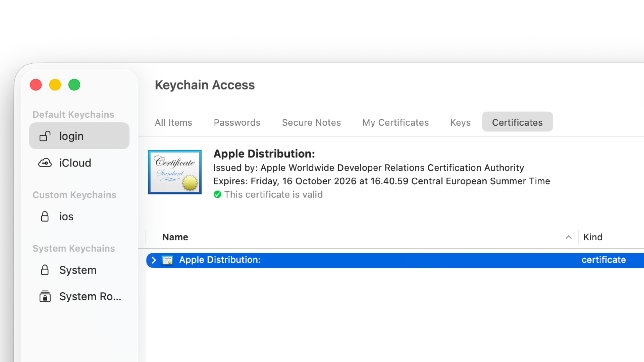Click the green valid checkmark icon
Viewport: 644px width, 362px height.
click(x=217, y=194)
